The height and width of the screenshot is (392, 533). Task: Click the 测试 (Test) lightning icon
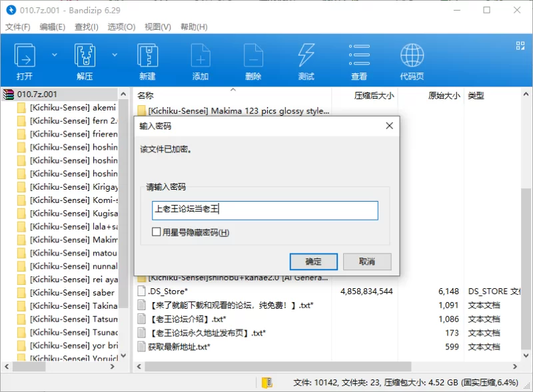click(306, 61)
